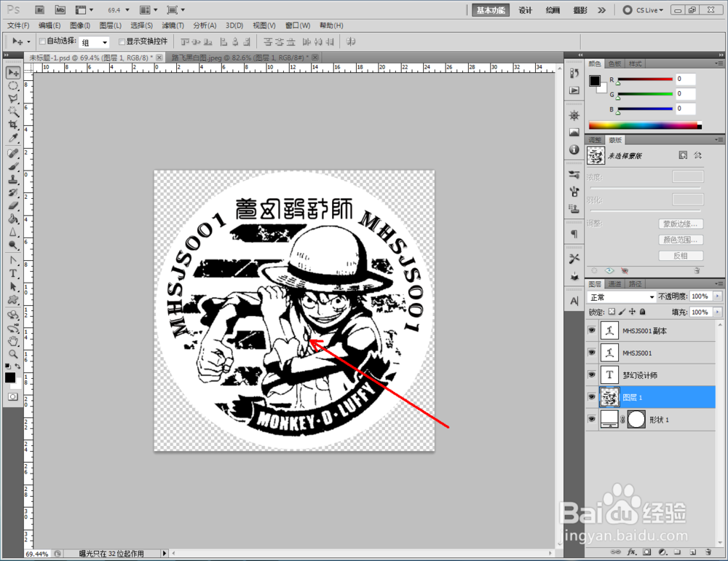The image size is (728, 561).
Task: Select the Eraser tool
Action: pos(13,205)
